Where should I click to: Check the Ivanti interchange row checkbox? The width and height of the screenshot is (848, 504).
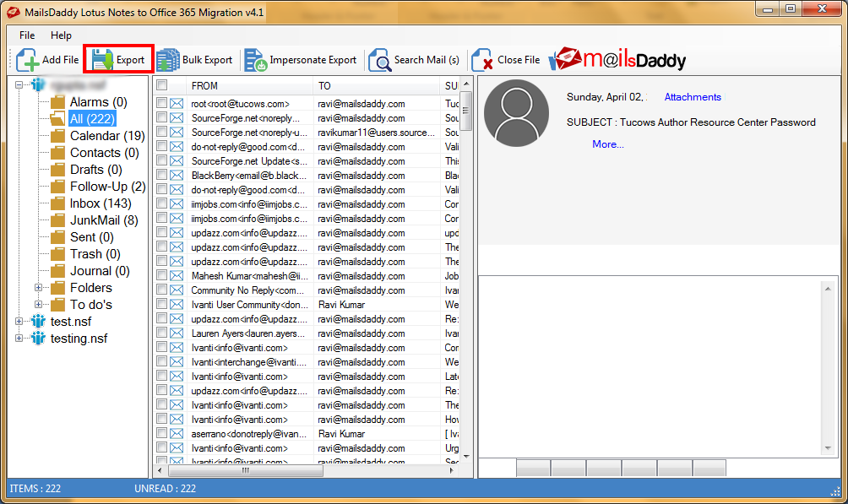pos(161,361)
